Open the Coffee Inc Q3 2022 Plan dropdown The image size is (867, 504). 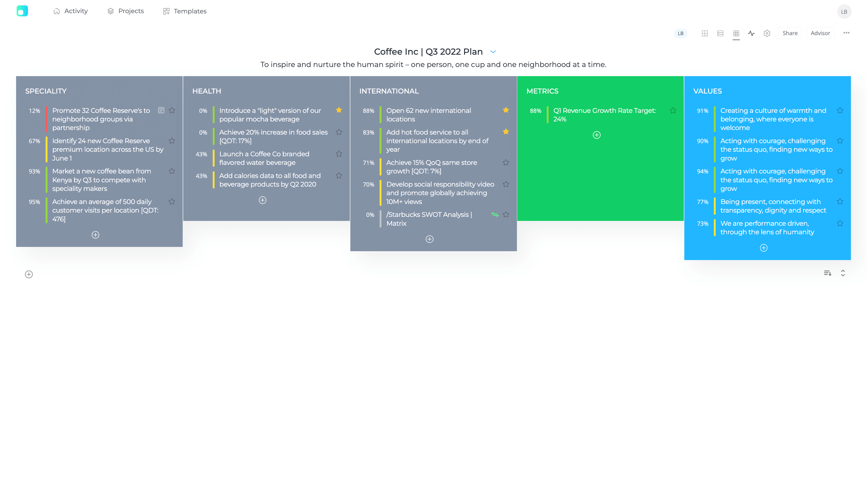(493, 51)
